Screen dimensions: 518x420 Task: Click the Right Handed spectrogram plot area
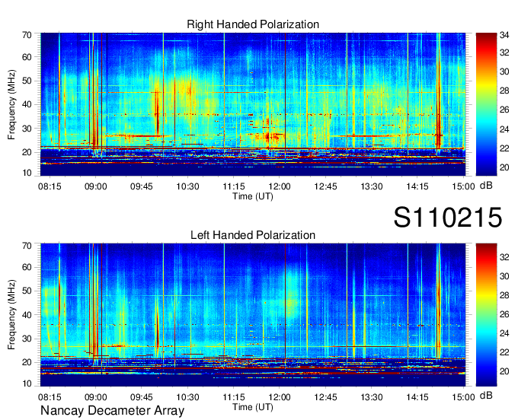click(253, 104)
